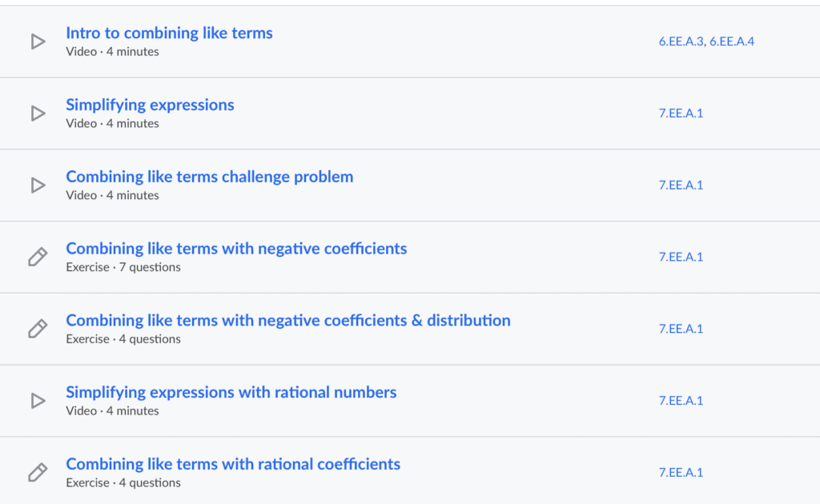Screen dimensions: 820x504
Task: Open Intro to combining like terms video
Action: pos(169,33)
